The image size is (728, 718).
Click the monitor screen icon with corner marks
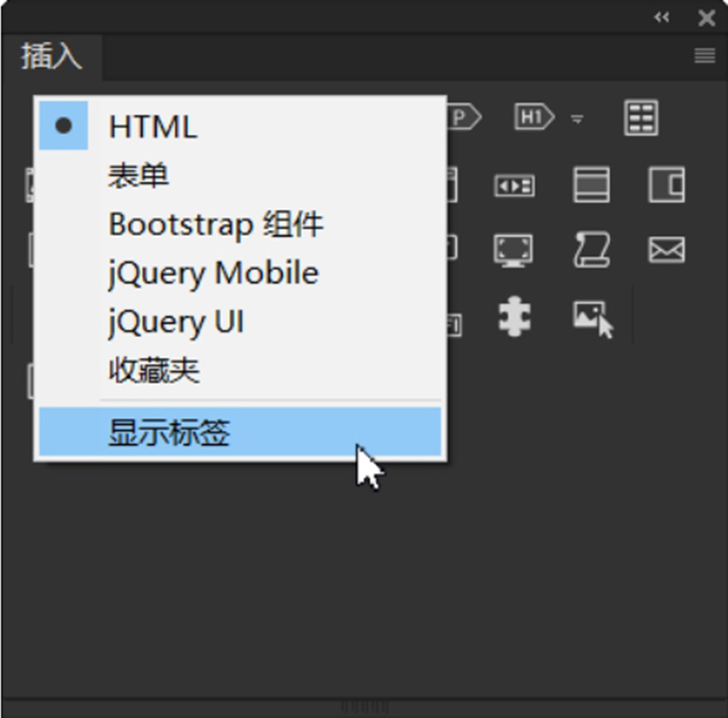513,250
